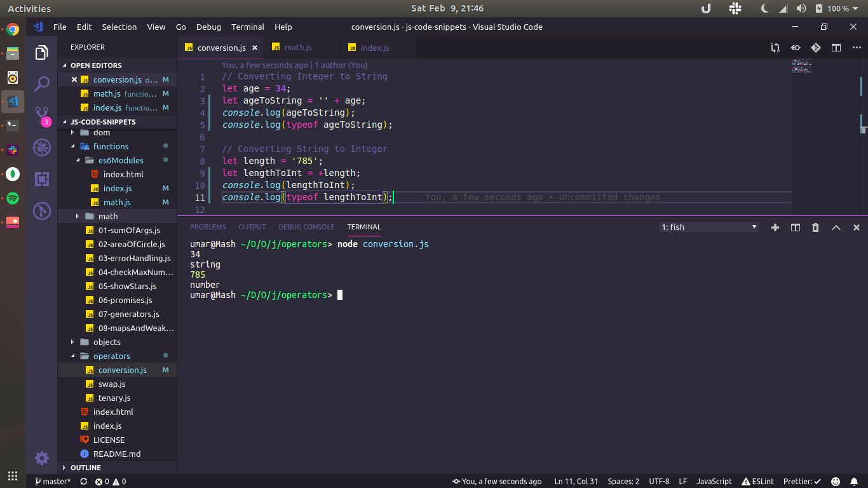
Task: Split the terminal panel
Action: pyautogui.click(x=796, y=227)
